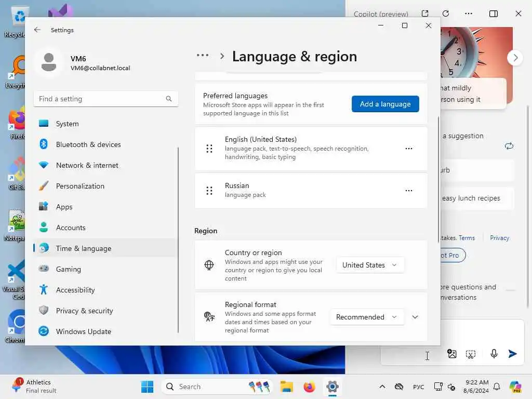Open Windows Update settings

tap(105, 331)
